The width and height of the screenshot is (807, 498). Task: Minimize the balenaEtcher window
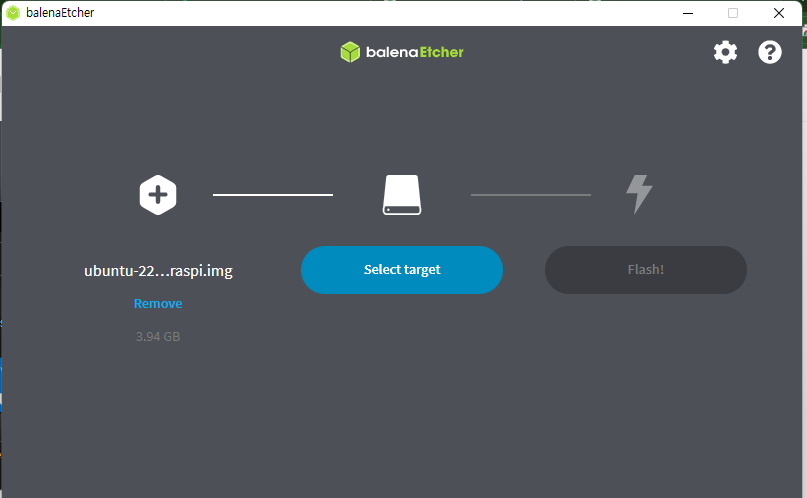[x=688, y=13]
